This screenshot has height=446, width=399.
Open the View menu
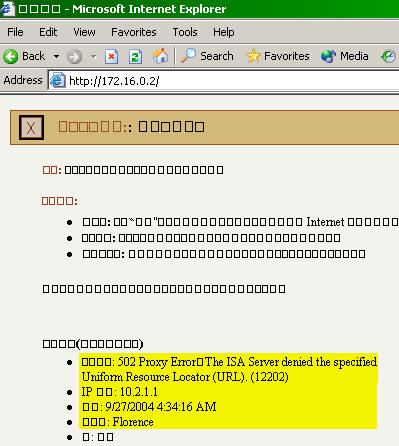[x=84, y=32]
